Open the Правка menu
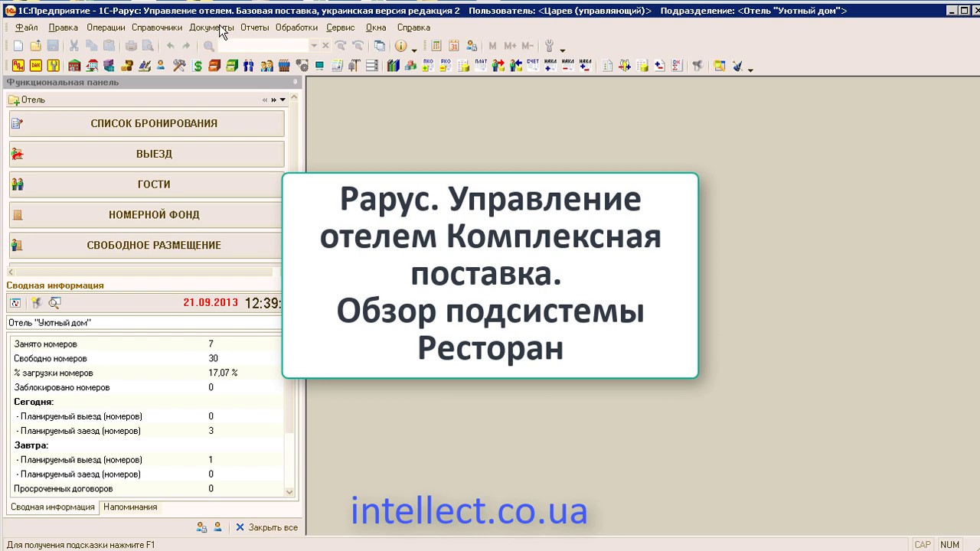This screenshot has height=551, width=980. click(x=63, y=28)
